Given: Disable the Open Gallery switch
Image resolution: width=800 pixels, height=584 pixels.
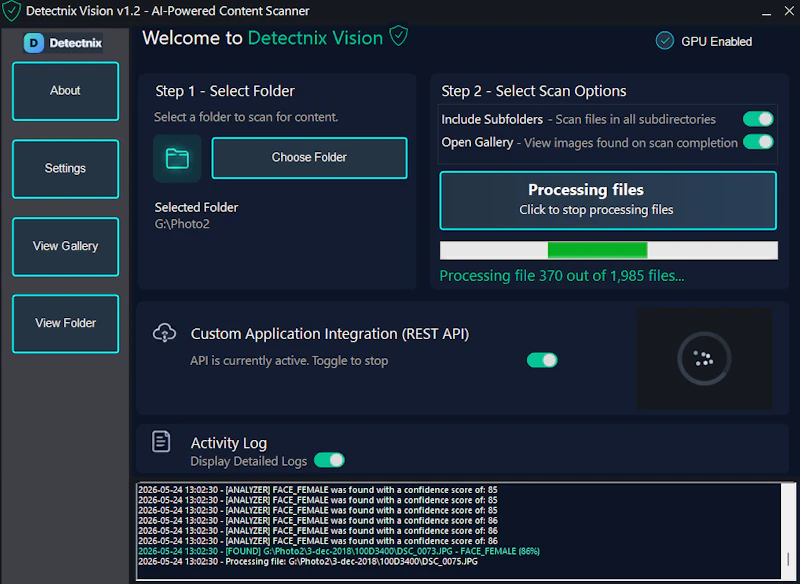Looking at the screenshot, I should pyautogui.click(x=758, y=142).
